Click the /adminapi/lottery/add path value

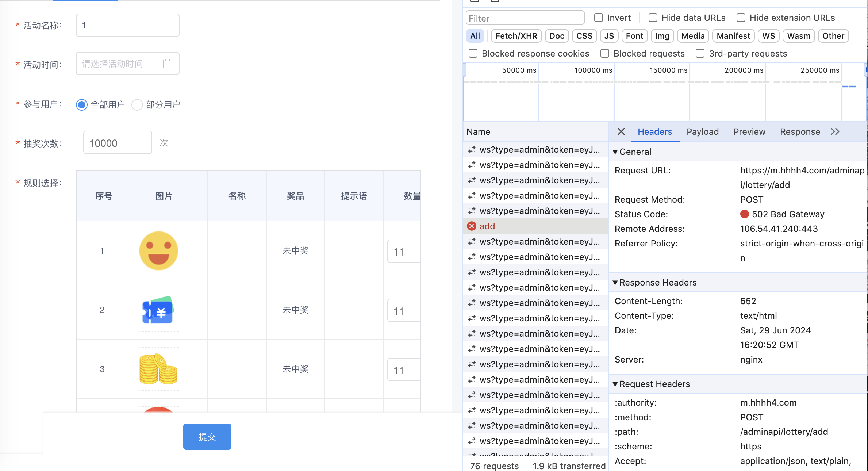click(x=784, y=432)
